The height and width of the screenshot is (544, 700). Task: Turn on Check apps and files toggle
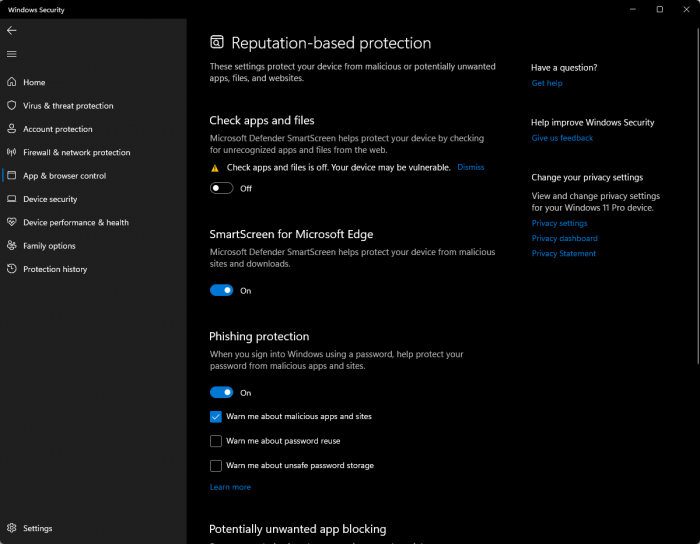click(x=221, y=188)
